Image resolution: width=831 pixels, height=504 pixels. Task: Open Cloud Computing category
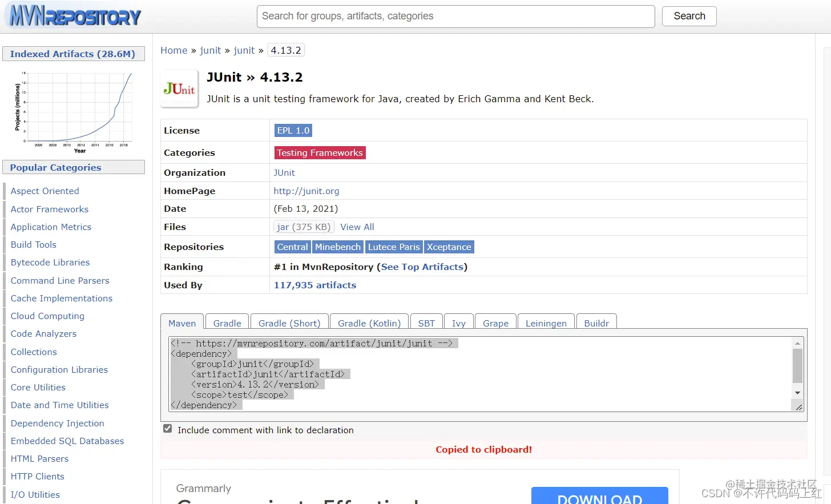click(47, 316)
